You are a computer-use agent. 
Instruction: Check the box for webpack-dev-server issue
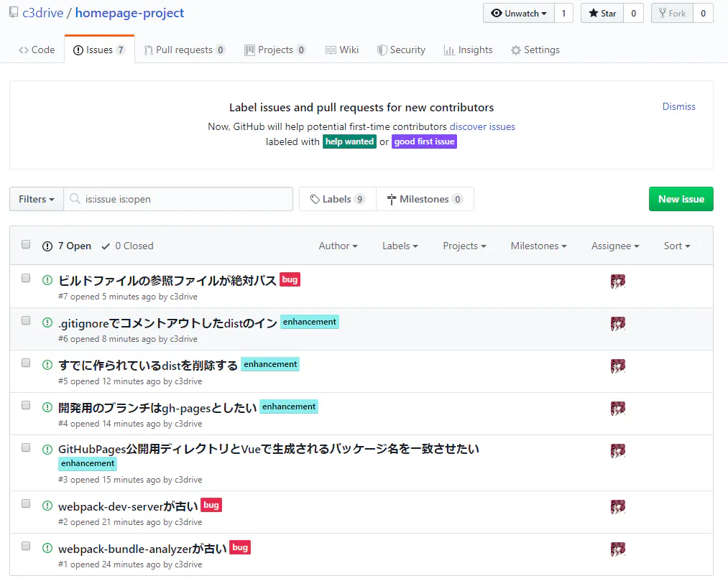coord(26,503)
